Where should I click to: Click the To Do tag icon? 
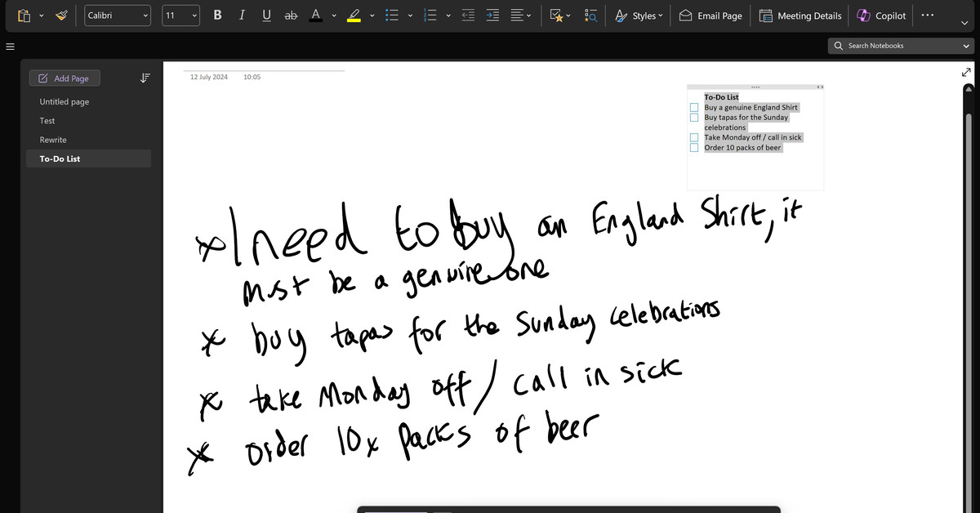[x=557, y=16]
